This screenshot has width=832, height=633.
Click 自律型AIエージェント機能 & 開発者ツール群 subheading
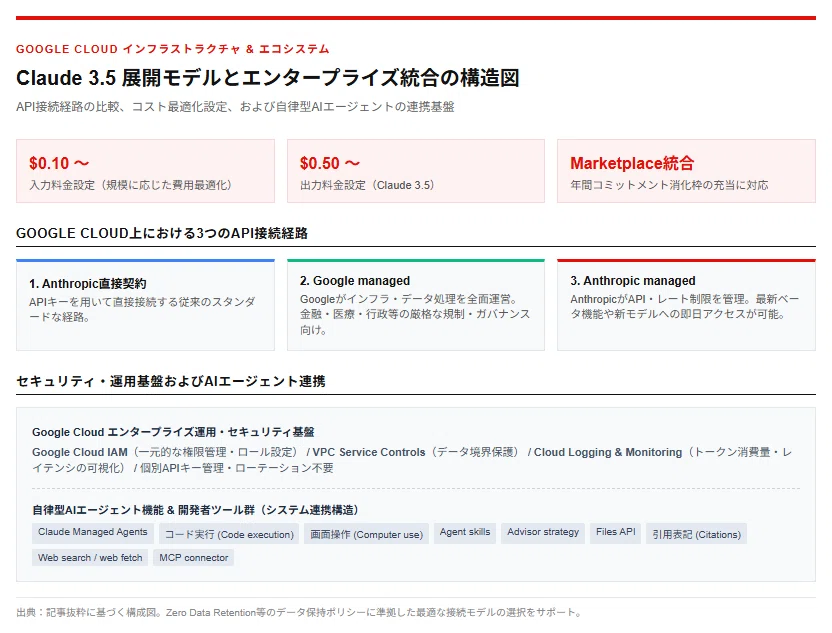[x=195, y=510]
